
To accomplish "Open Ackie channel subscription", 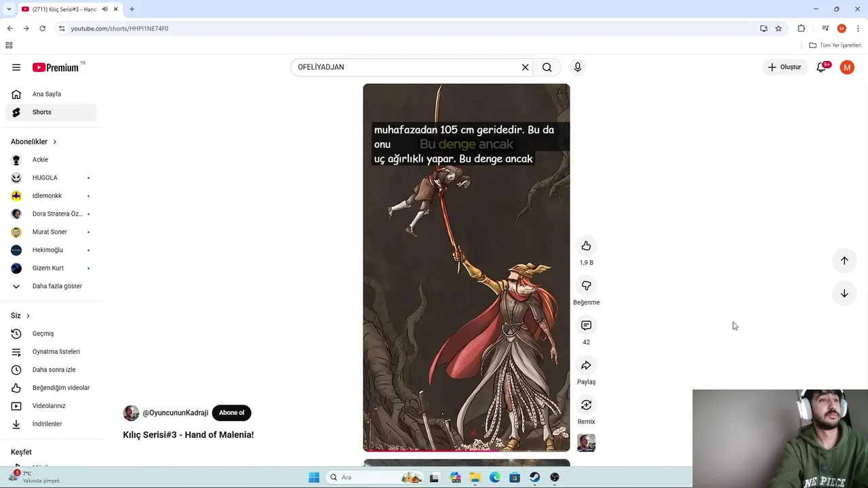I will click(x=52, y=159).
